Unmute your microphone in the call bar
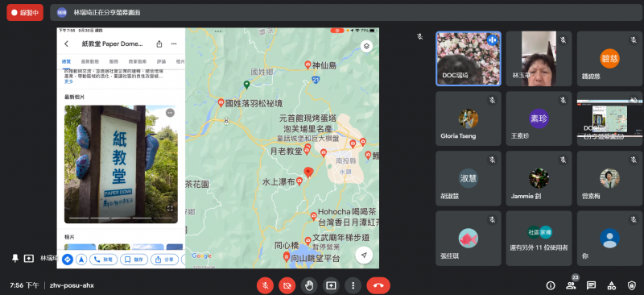Viewport: 644px width, 295px height. point(266,285)
